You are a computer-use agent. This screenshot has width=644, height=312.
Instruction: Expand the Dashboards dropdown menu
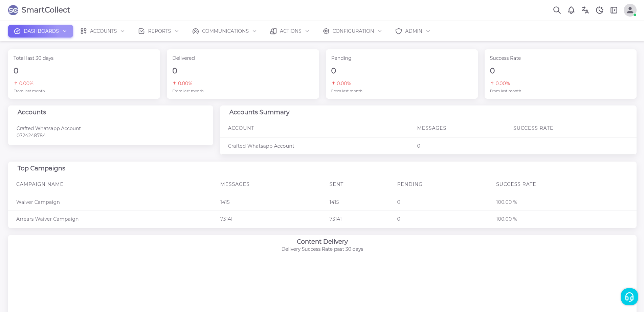41,31
